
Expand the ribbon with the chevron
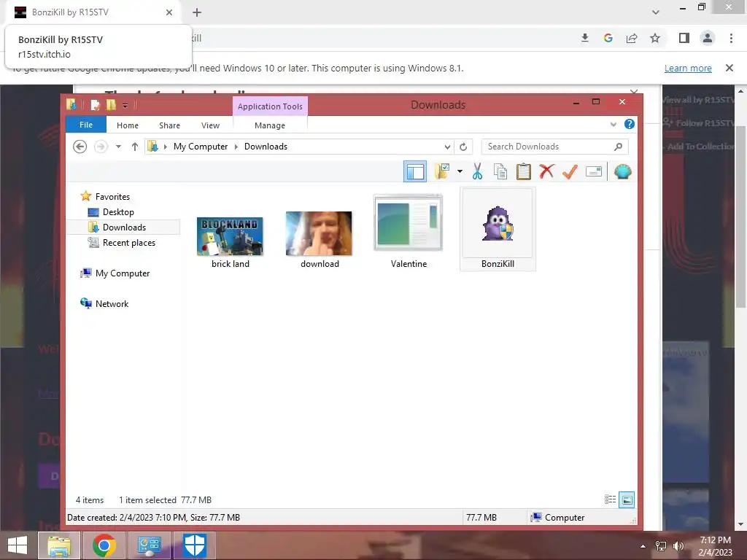(x=613, y=125)
